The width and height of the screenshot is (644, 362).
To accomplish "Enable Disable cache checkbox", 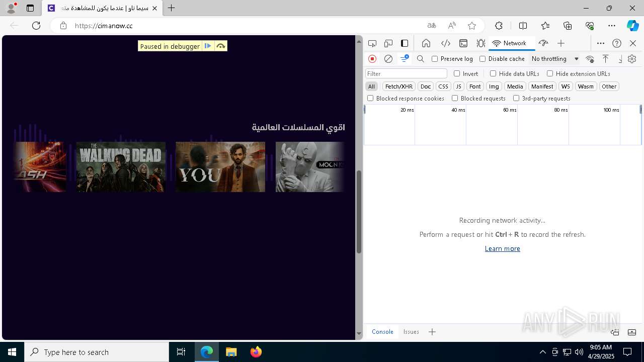I will click(482, 59).
